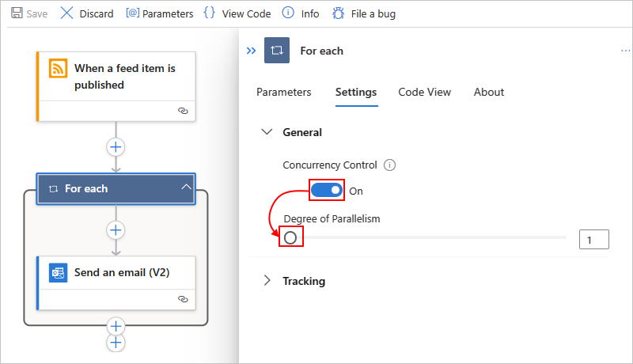Click the RSS feed trigger icon
This screenshot has width=633, height=364.
click(58, 68)
